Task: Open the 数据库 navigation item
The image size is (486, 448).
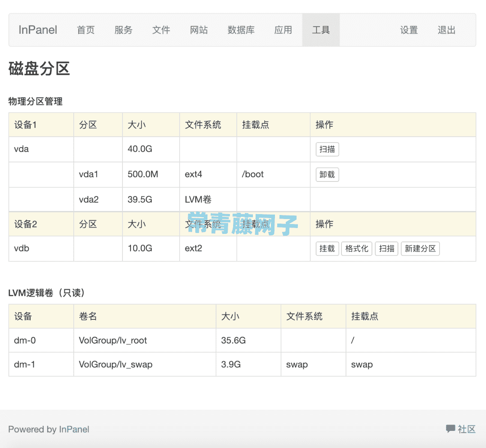Action: [x=241, y=30]
